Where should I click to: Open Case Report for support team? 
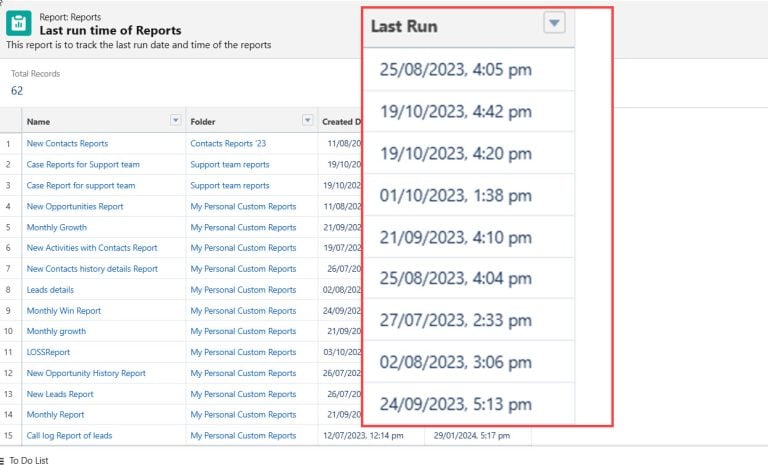(x=81, y=186)
